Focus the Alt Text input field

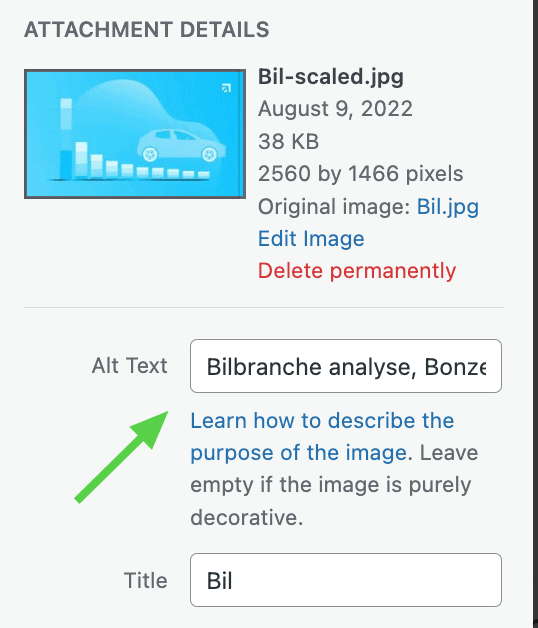346,366
